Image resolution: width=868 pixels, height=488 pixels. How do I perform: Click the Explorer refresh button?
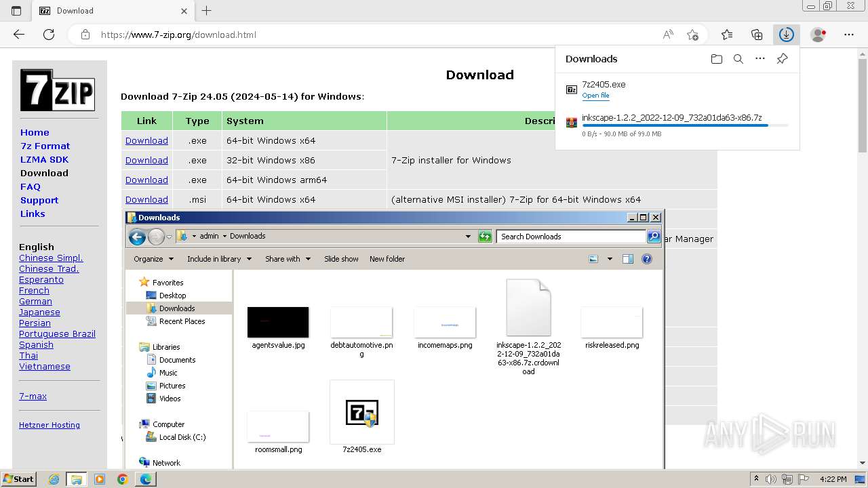point(485,237)
